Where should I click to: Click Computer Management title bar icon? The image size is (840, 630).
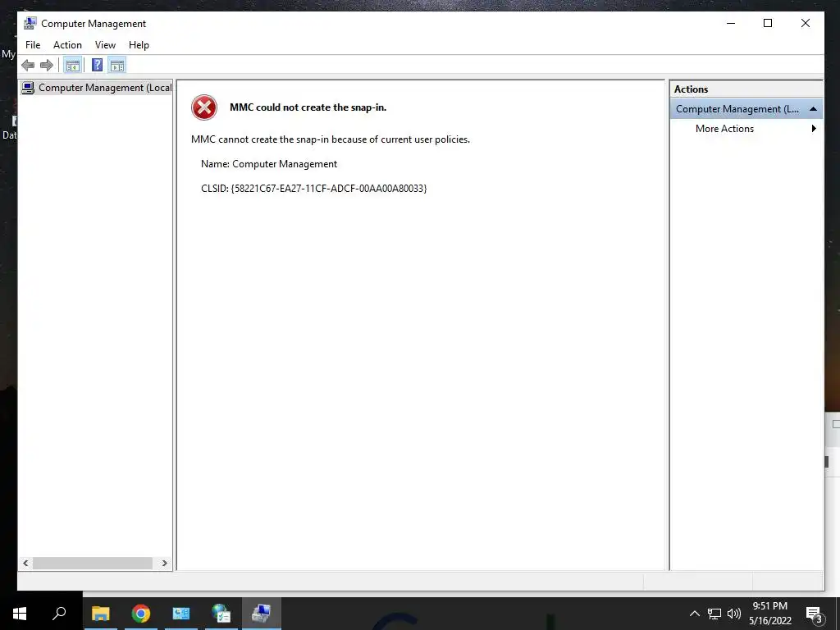click(x=30, y=24)
